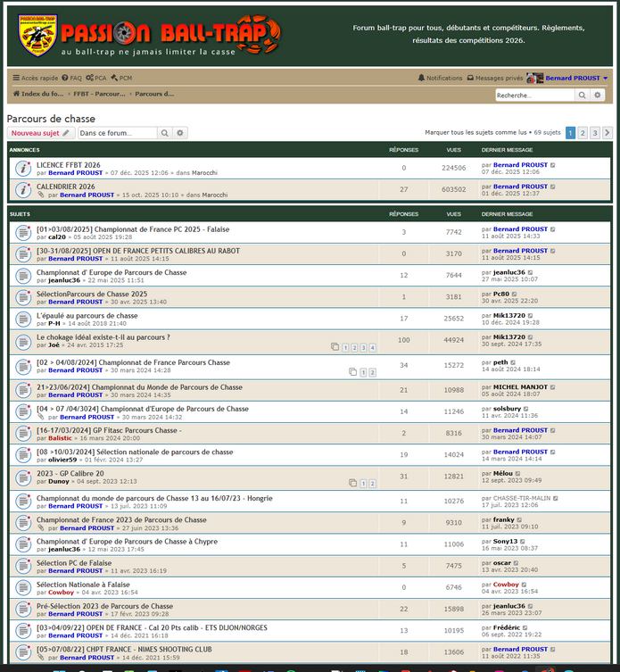The width and height of the screenshot is (620, 672).
Task: Open page 4 of Le chokage idéal topic
Action: pos(372,347)
